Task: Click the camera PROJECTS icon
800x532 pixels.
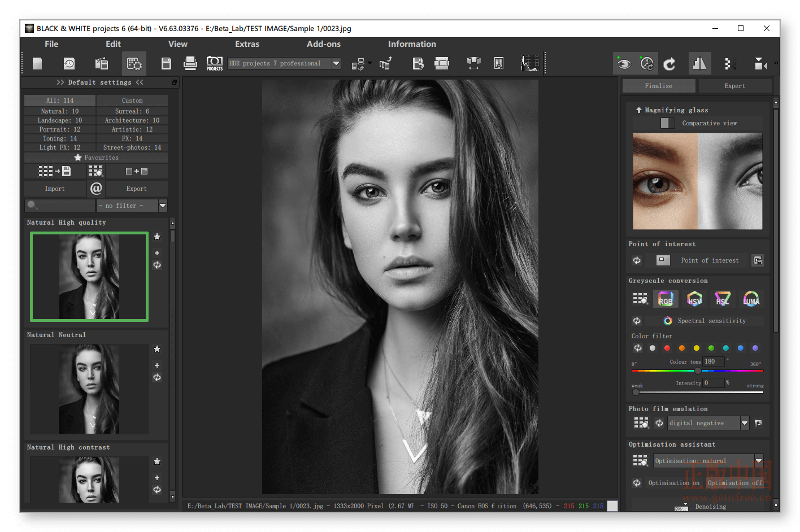Action: click(x=215, y=63)
